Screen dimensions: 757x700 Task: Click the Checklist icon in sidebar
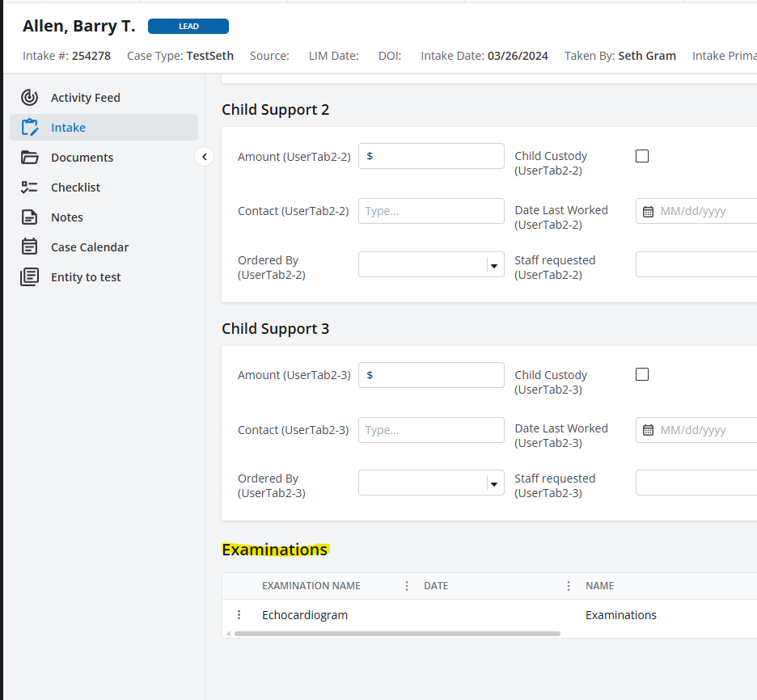click(29, 188)
